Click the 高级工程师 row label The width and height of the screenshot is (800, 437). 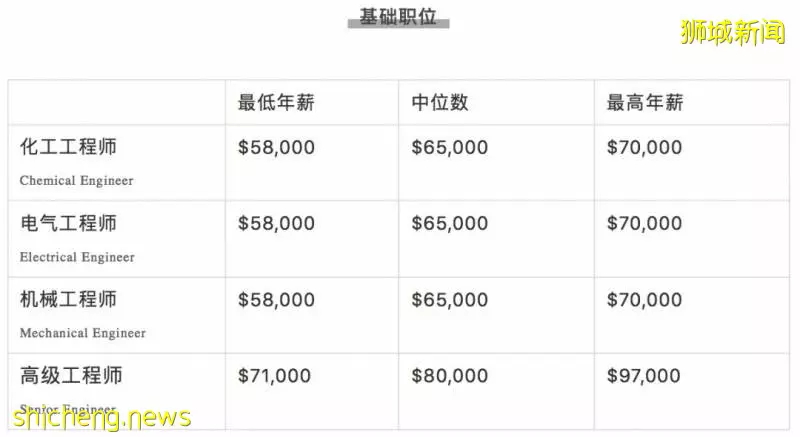pos(71,375)
